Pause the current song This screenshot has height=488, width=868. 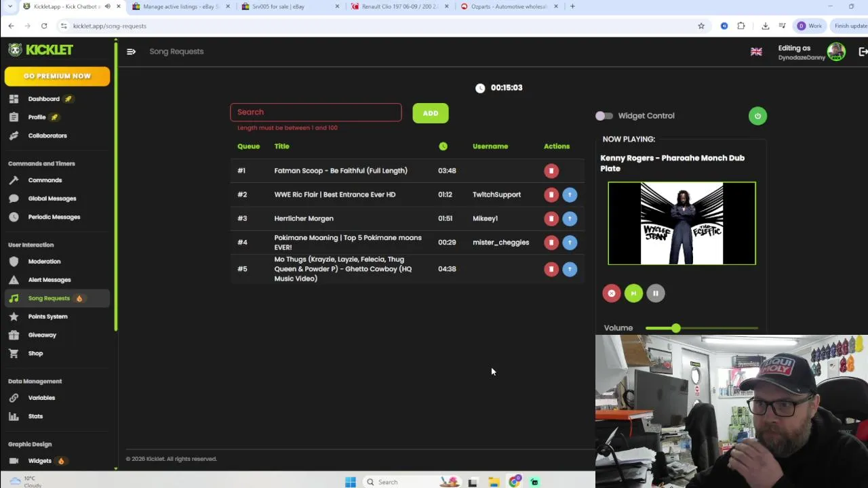(x=656, y=293)
